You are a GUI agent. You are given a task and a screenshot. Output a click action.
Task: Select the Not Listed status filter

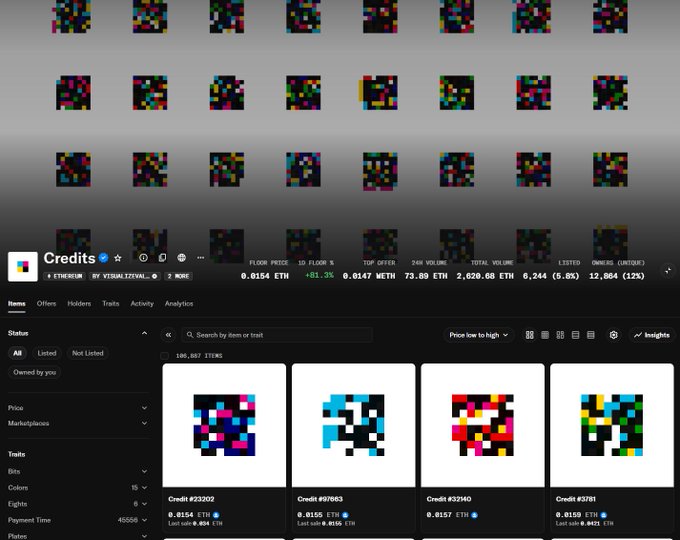[88, 353]
